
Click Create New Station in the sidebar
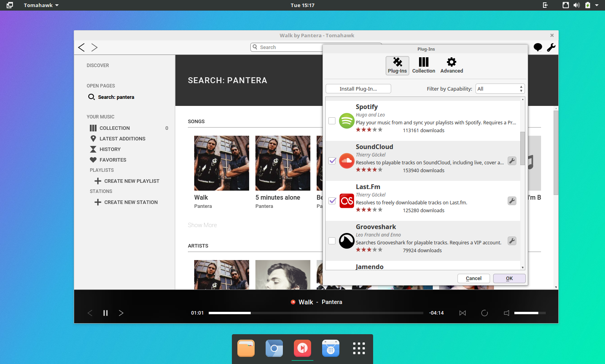126,202
